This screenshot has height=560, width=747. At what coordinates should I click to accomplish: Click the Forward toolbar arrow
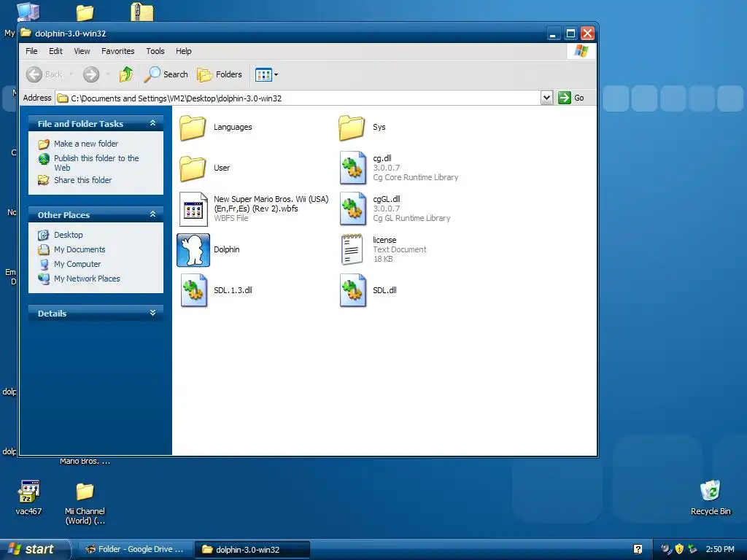click(x=91, y=74)
